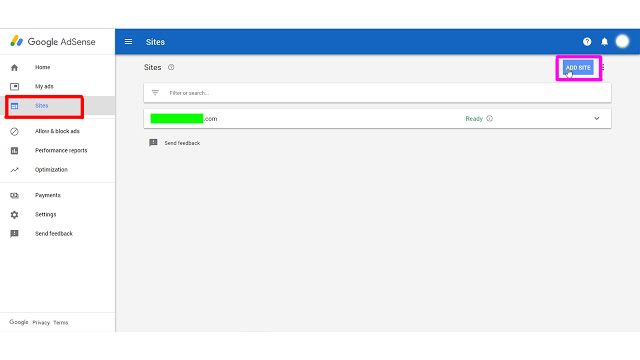
Task: Open the three-dot more options menu
Action: [x=603, y=67]
